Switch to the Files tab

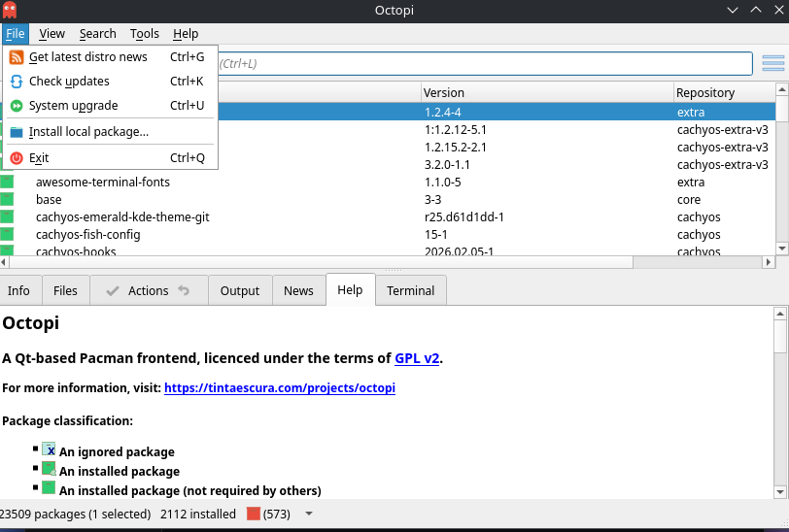[65, 290]
